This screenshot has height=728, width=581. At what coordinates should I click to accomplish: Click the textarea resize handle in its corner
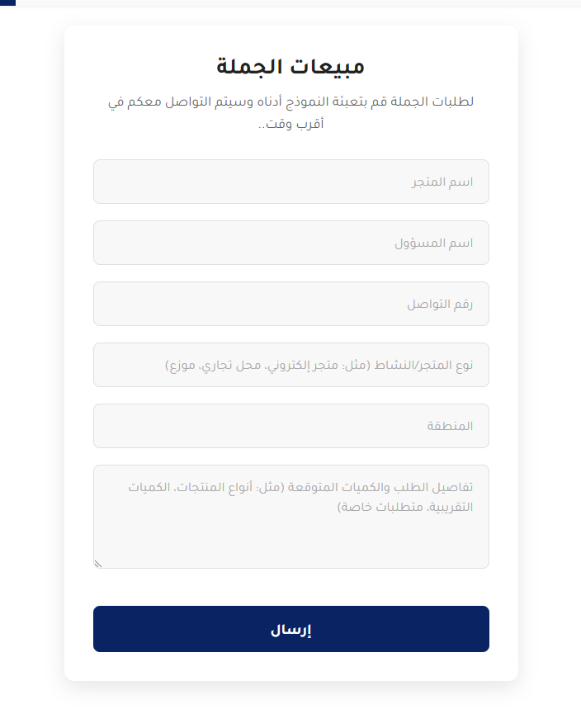pyautogui.click(x=98, y=564)
